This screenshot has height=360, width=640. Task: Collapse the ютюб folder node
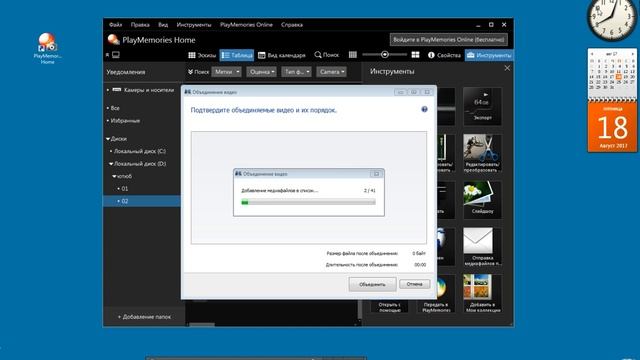(114, 176)
